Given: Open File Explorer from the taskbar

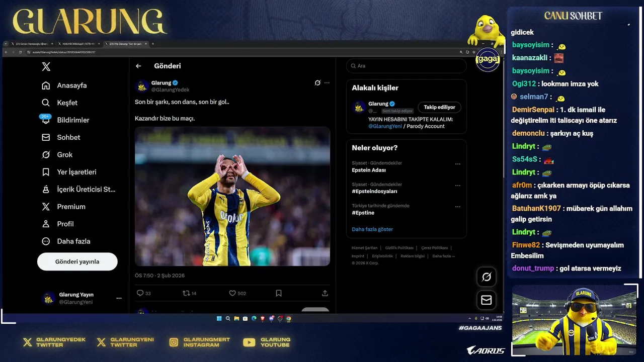Looking at the screenshot, I should (x=236, y=318).
